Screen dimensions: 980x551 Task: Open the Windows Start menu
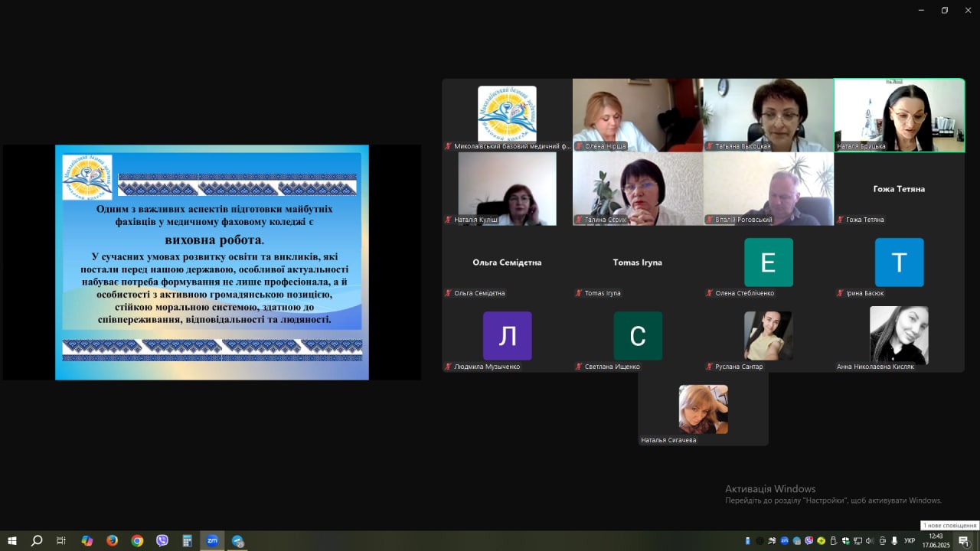pos(11,541)
